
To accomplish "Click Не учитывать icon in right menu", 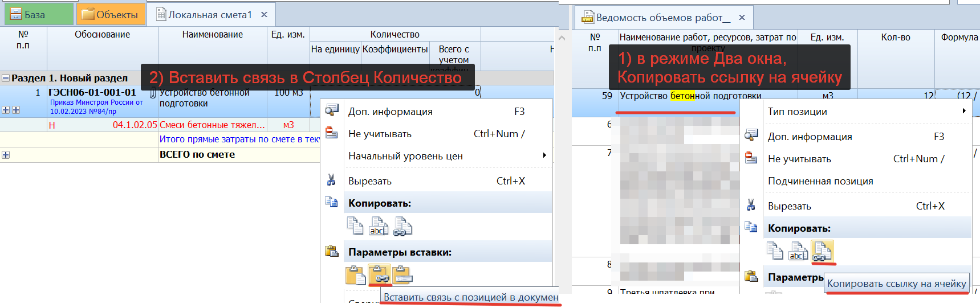I will tap(751, 158).
